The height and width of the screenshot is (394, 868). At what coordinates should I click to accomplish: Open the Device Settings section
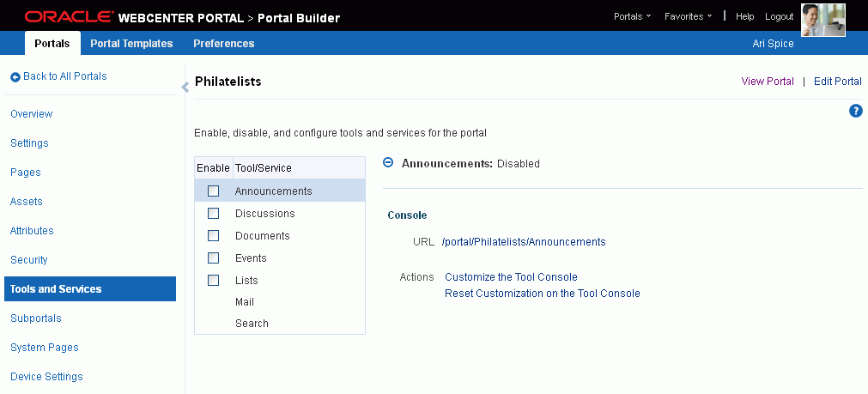click(46, 377)
